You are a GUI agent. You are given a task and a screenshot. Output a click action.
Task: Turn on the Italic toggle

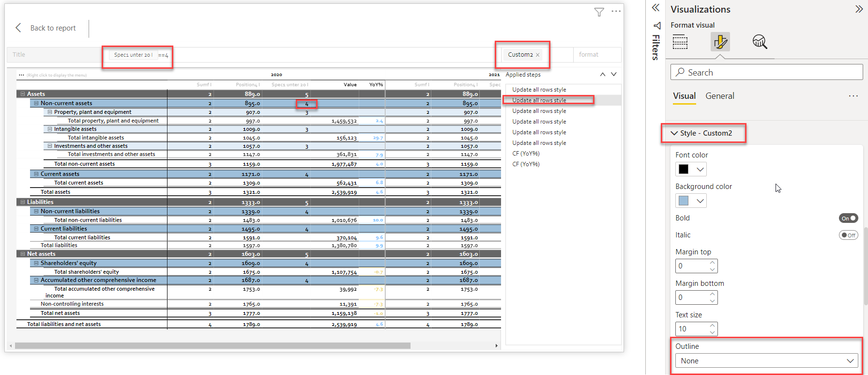click(849, 235)
